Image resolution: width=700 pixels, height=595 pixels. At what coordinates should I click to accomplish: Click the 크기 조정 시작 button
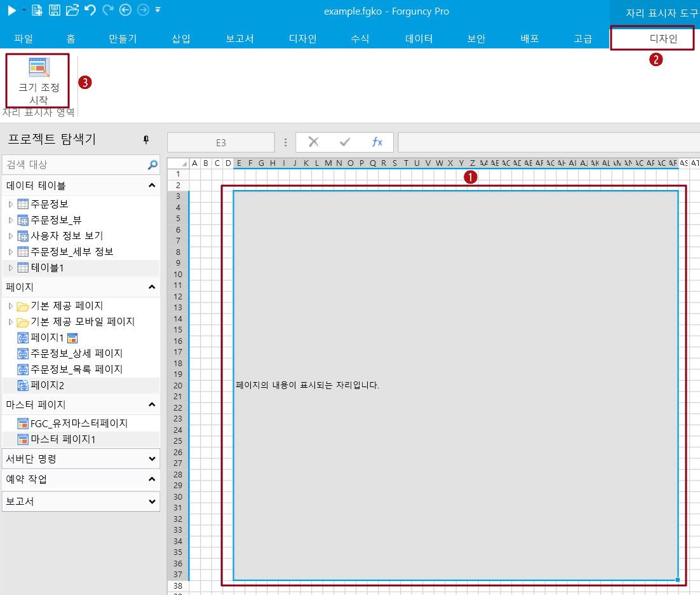pos(38,81)
